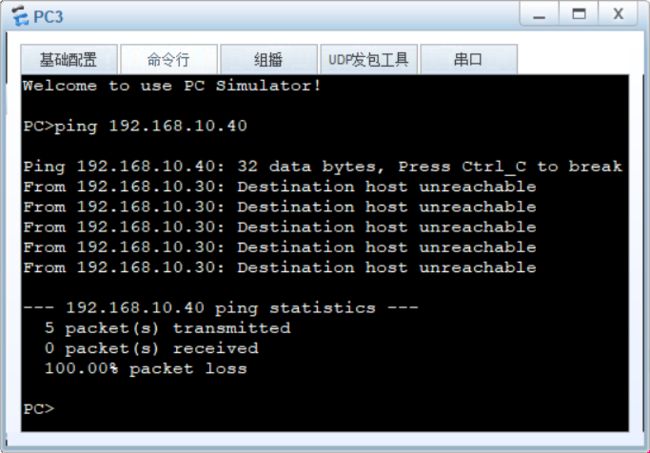This screenshot has height=453, width=650.
Task: Click the PC>ping 192.168.10.40 command line
Action: click(x=135, y=126)
